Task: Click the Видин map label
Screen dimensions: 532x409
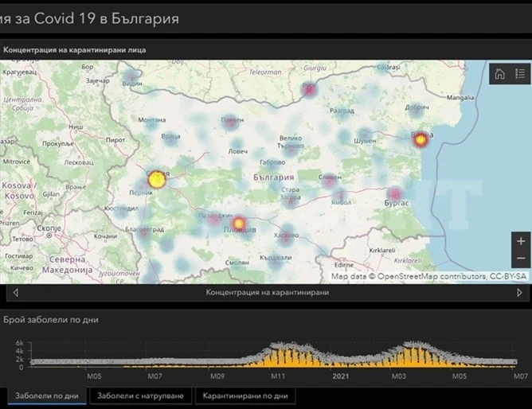Action: pyautogui.click(x=132, y=84)
